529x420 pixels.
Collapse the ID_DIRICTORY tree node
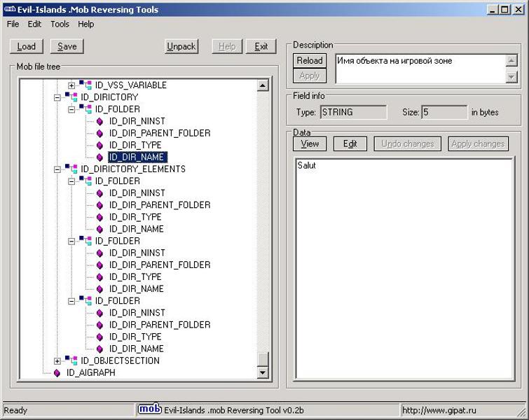[57, 97]
